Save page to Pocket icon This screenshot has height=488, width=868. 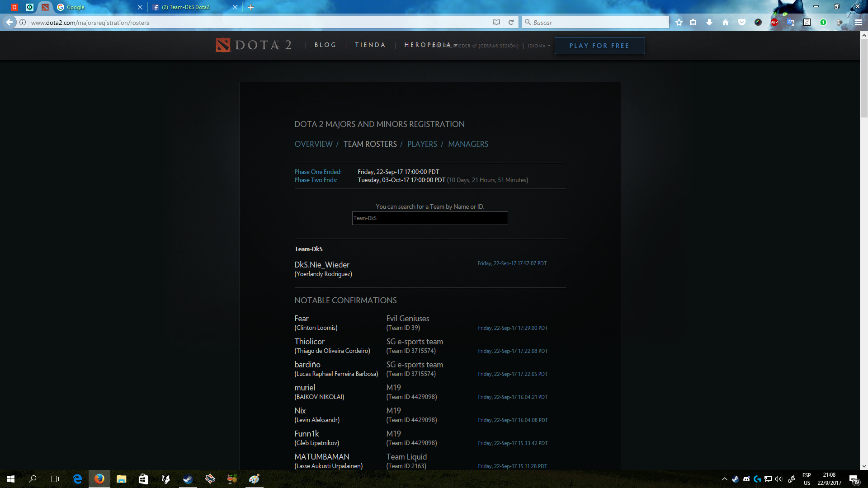742,22
